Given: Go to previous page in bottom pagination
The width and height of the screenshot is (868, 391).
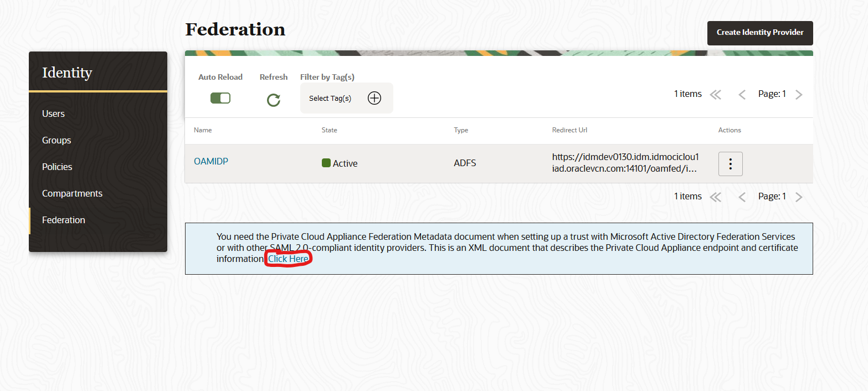Looking at the screenshot, I should click(742, 197).
